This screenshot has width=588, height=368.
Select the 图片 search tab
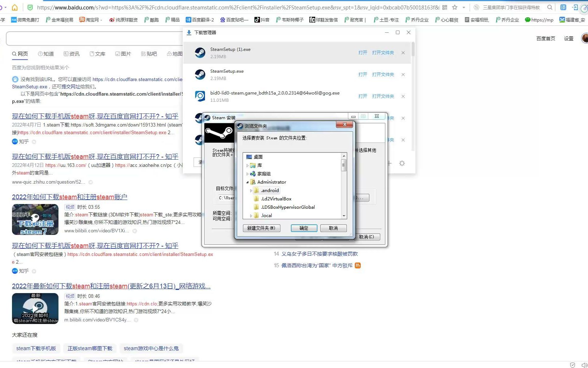click(123, 54)
